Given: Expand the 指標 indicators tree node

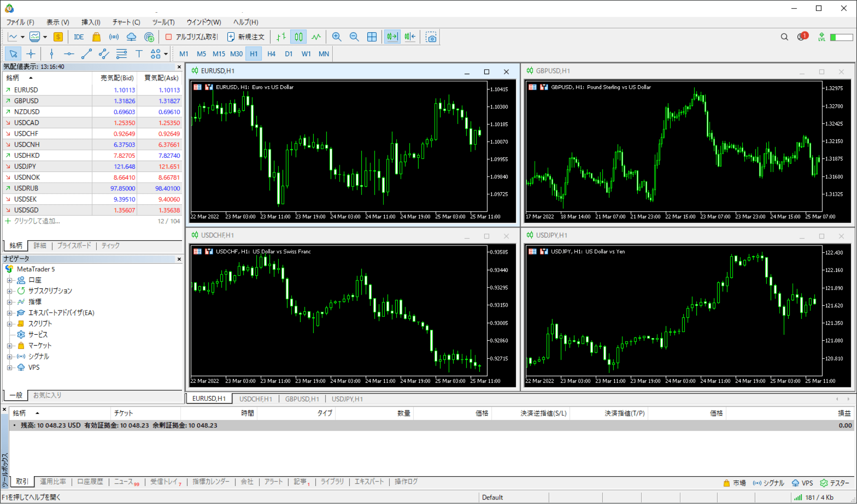Looking at the screenshot, I should [9, 302].
